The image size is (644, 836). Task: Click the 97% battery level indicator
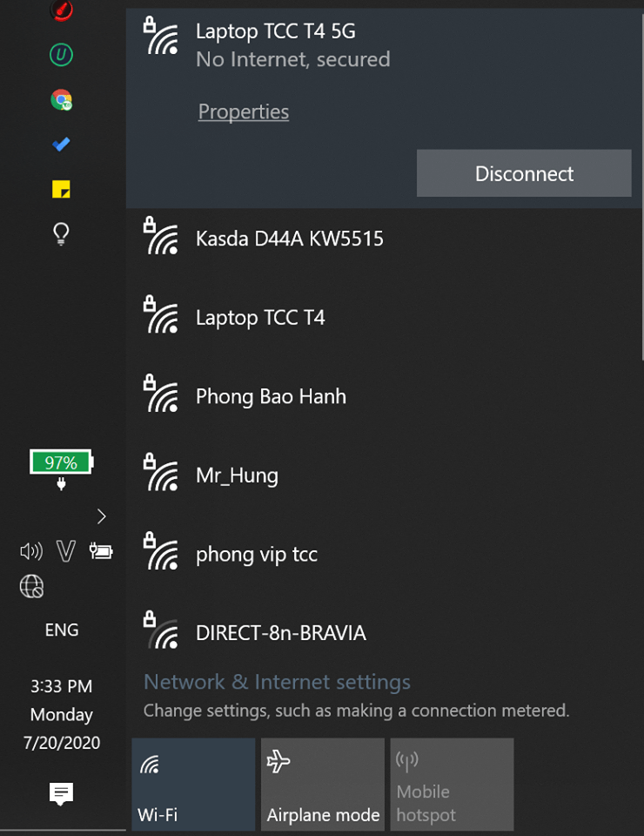[x=61, y=462]
